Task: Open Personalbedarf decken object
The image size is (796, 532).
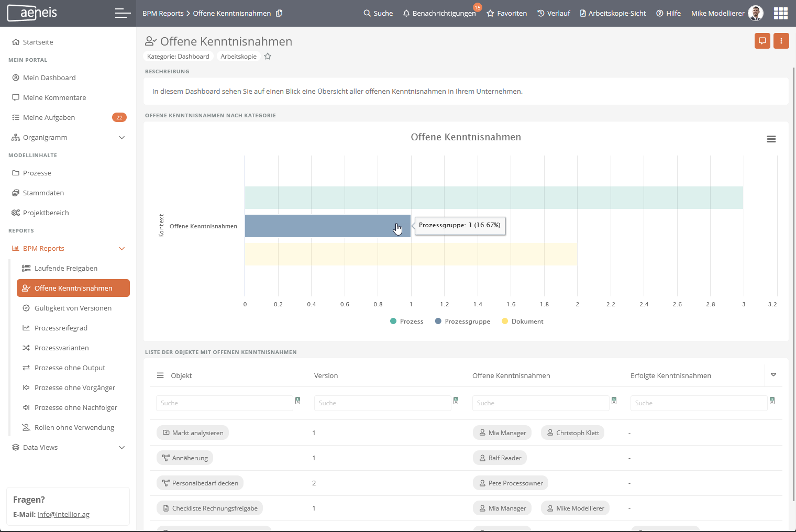Action: tap(200, 483)
